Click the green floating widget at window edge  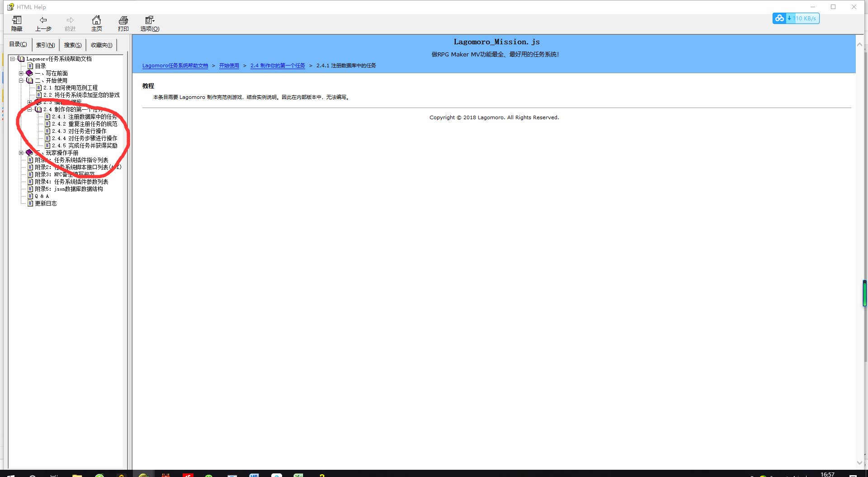point(864,294)
